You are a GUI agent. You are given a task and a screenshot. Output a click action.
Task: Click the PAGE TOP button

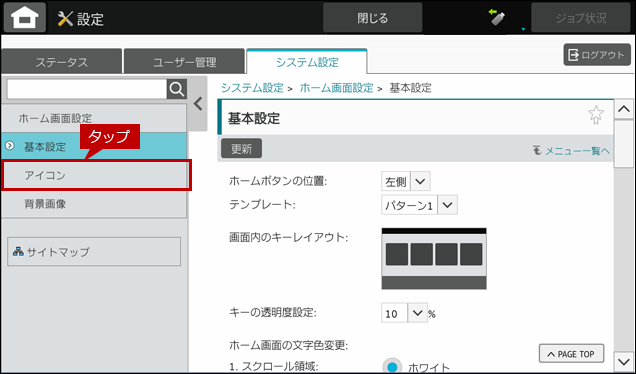click(x=571, y=354)
